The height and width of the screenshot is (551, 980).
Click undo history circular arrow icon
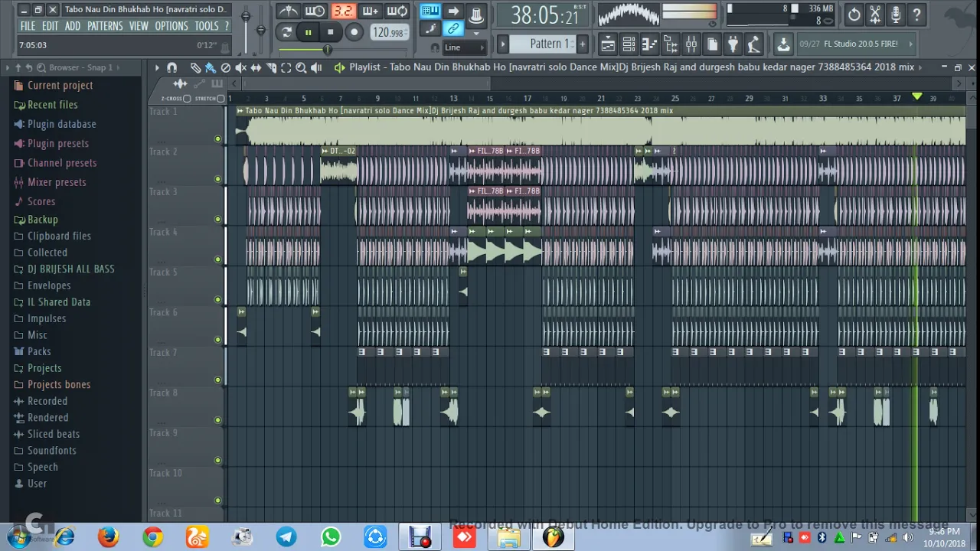click(854, 14)
